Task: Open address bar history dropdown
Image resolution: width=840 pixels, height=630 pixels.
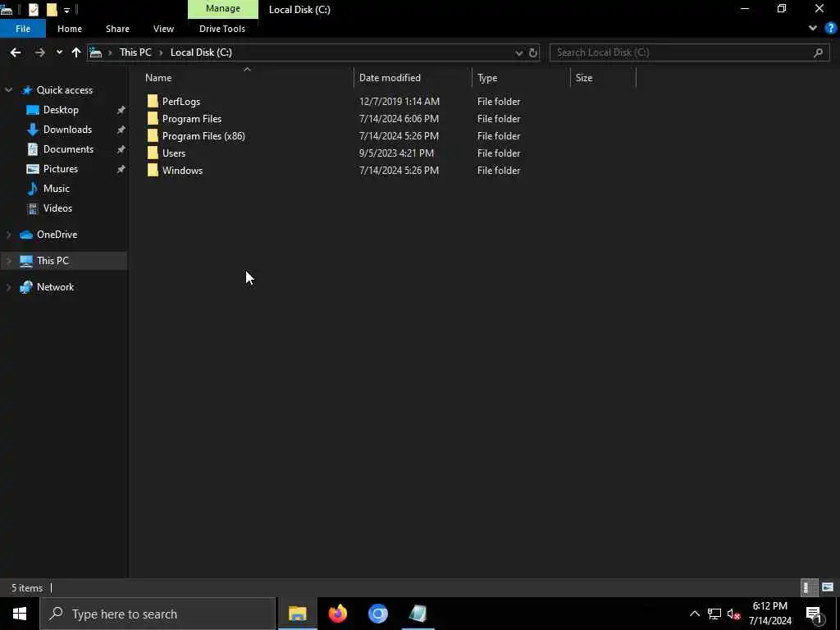Action: (x=518, y=52)
